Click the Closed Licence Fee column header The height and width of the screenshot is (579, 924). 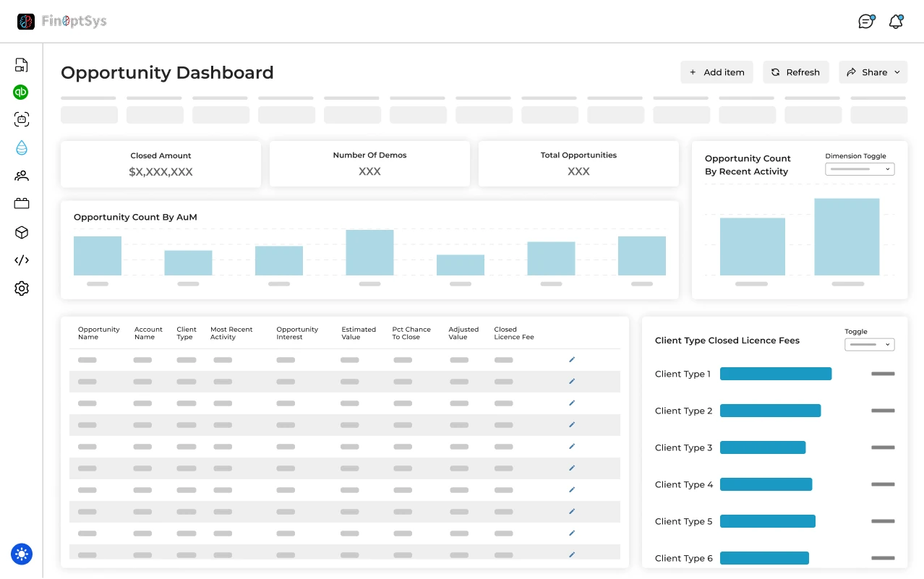tap(514, 333)
